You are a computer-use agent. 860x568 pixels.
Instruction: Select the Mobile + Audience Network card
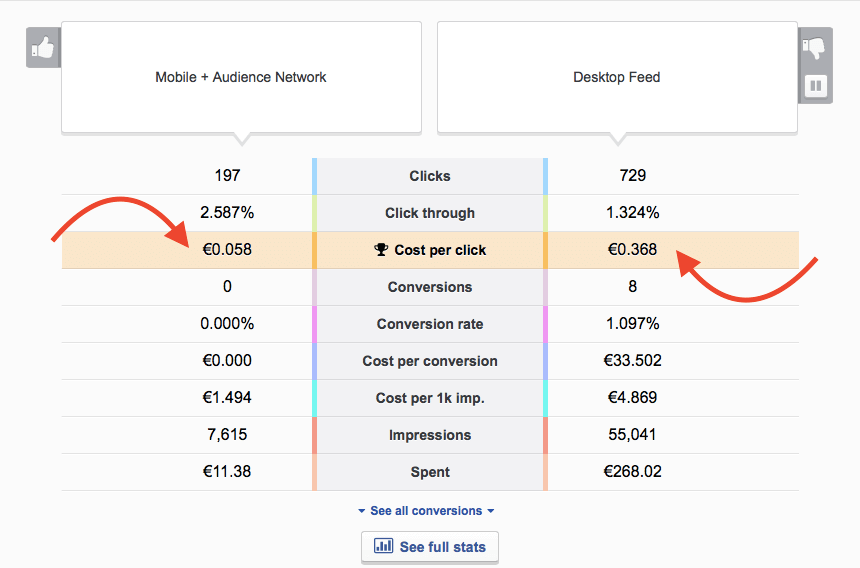tap(241, 77)
